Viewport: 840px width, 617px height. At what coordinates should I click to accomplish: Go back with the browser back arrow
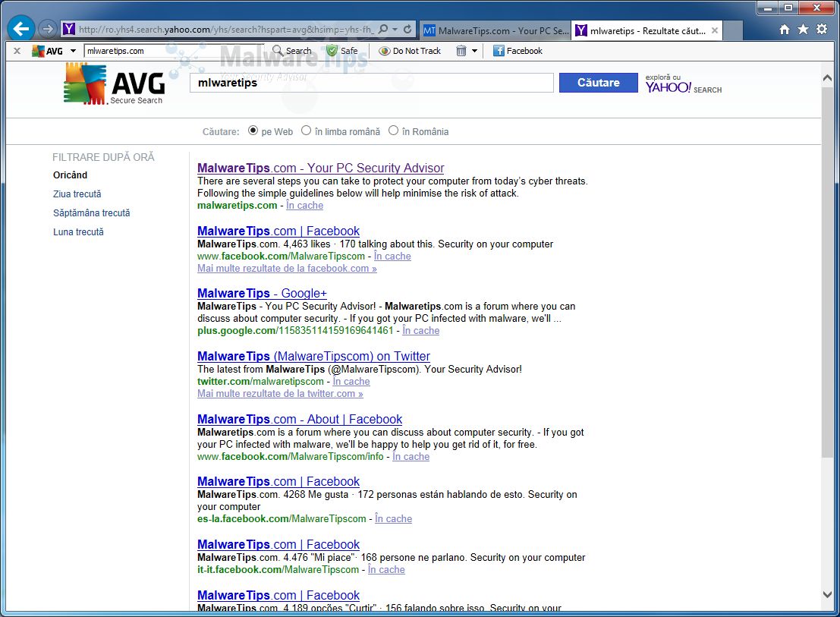click(21, 28)
